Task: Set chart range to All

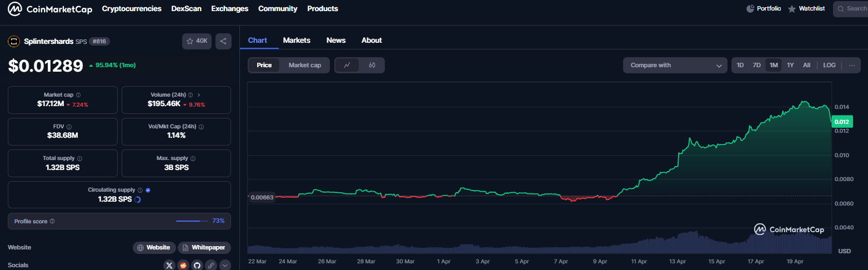Action: [806, 65]
